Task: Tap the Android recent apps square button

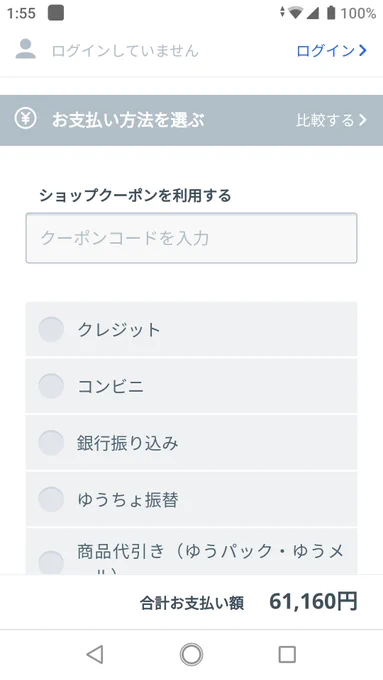Action: click(287, 654)
